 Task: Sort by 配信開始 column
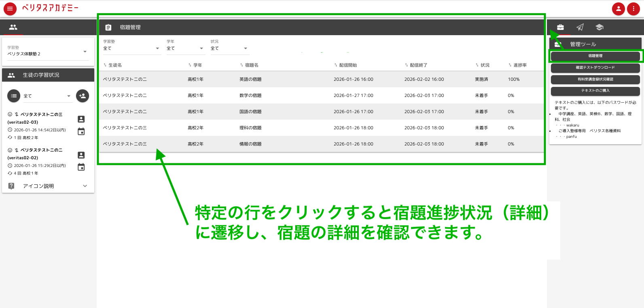click(x=345, y=65)
